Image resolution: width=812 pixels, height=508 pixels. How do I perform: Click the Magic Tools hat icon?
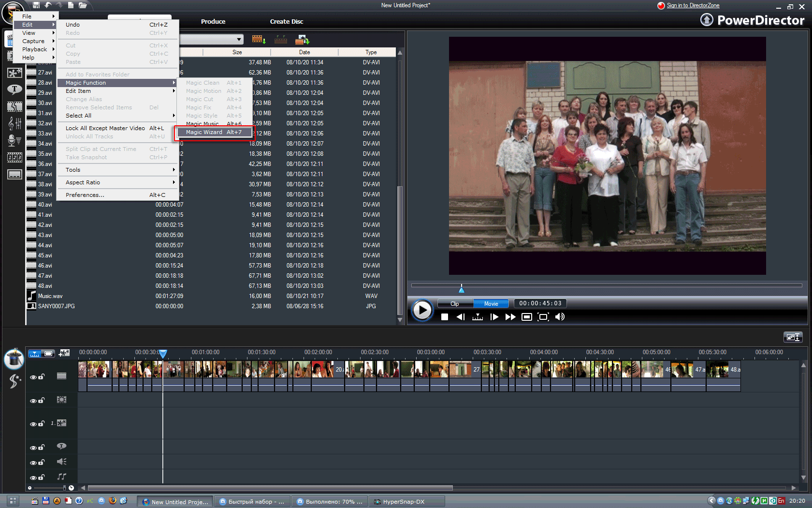[x=14, y=359]
